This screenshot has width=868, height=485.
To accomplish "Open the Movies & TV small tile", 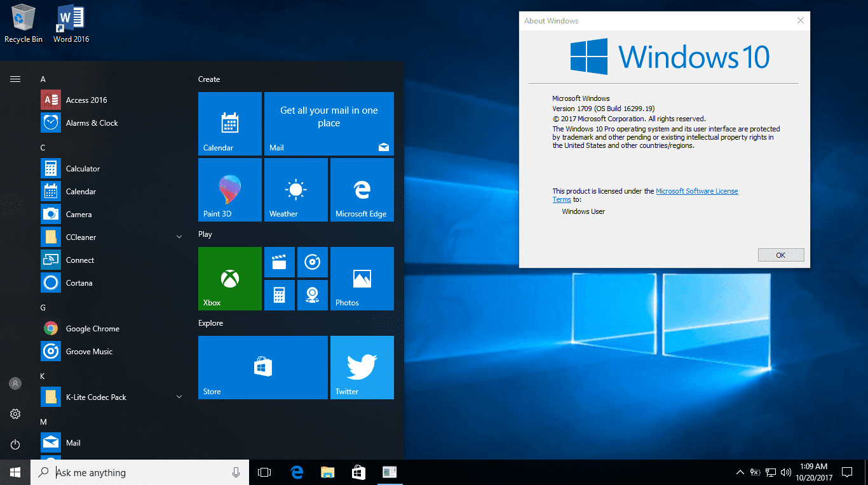I will [x=280, y=262].
